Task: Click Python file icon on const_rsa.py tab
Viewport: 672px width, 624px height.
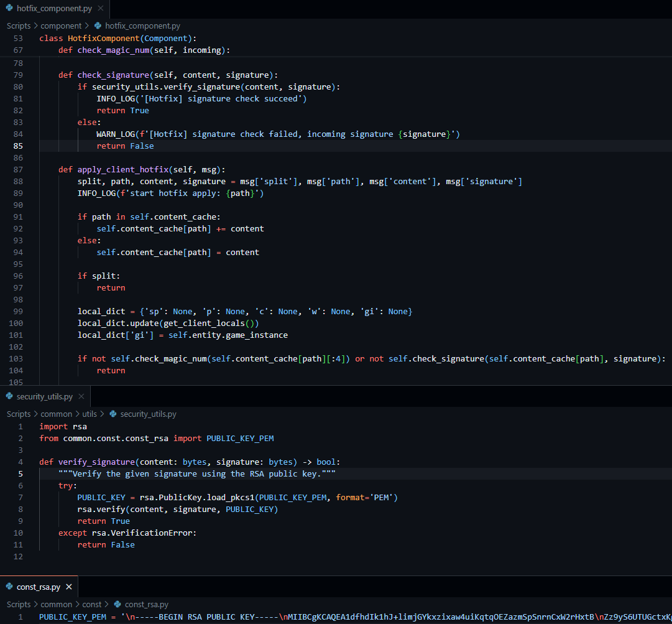Action: click(x=9, y=587)
